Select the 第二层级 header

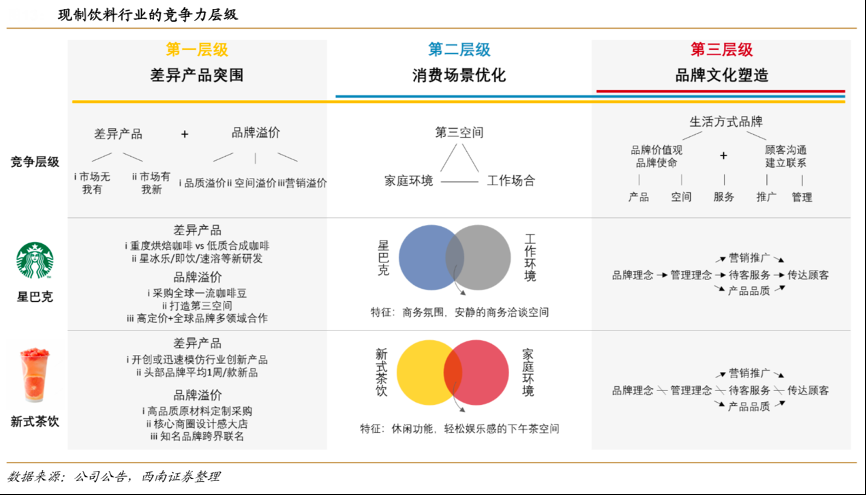[x=459, y=49]
